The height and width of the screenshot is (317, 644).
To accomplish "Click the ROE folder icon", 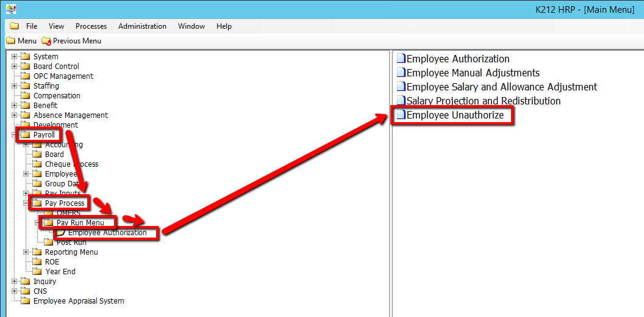I will pyautogui.click(x=37, y=262).
